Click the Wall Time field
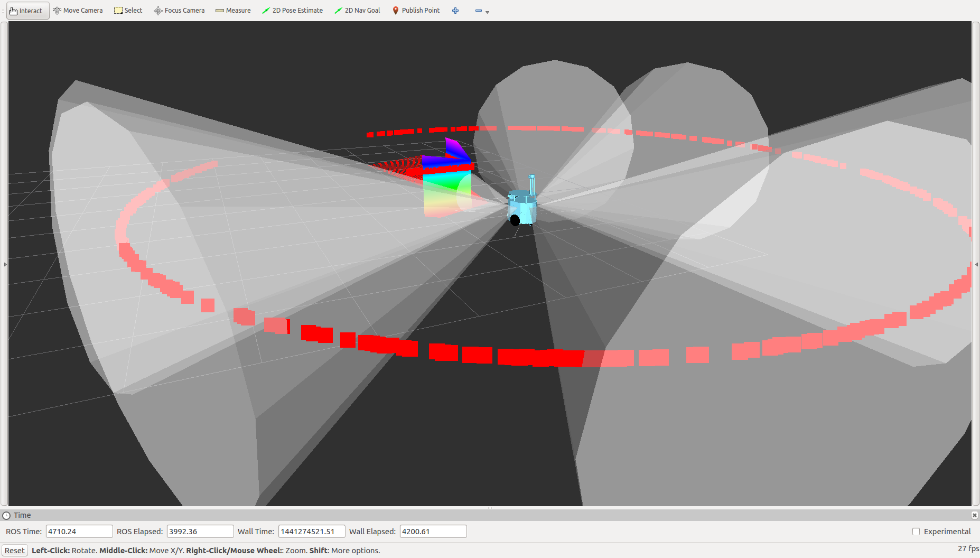This screenshot has width=980, height=558. [311, 532]
